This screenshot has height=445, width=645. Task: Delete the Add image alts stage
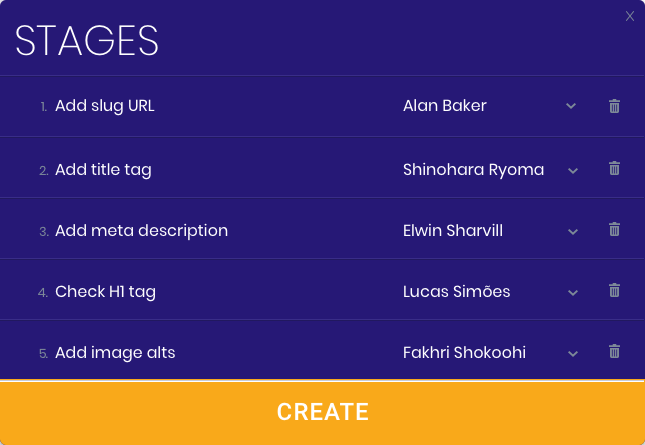pyautogui.click(x=614, y=351)
